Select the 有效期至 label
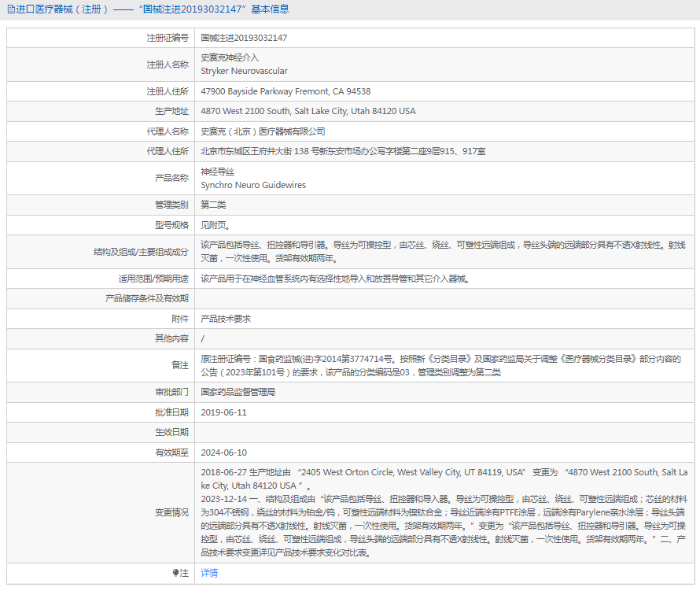This screenshot has height=591, width=700. pos(172,452)
